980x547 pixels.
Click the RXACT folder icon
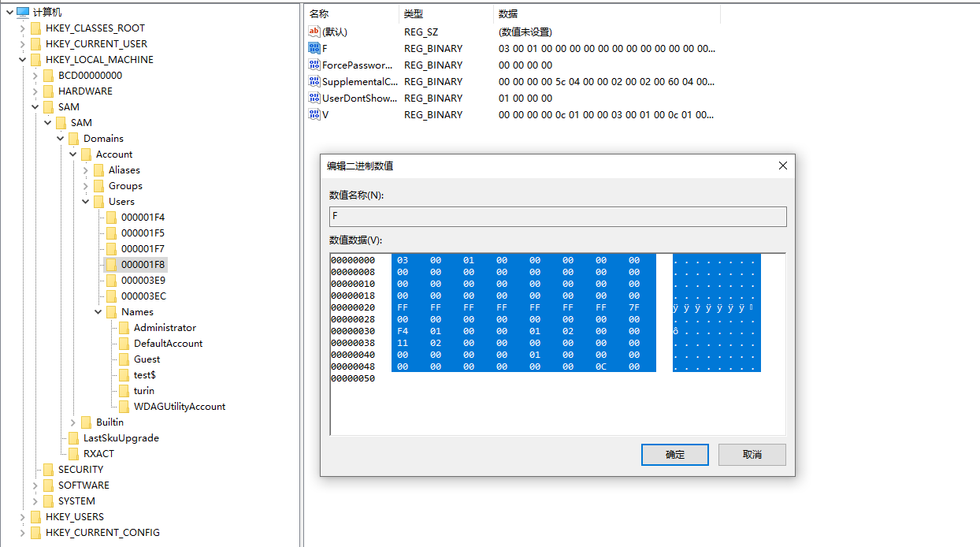coord(73,453)
